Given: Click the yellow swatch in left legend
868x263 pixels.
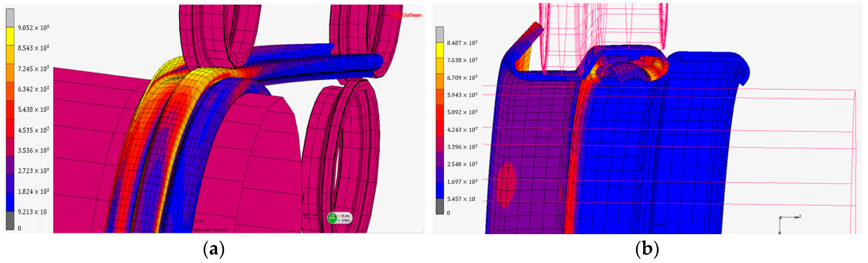Looking at the screenshot, I should coord(10,36).
